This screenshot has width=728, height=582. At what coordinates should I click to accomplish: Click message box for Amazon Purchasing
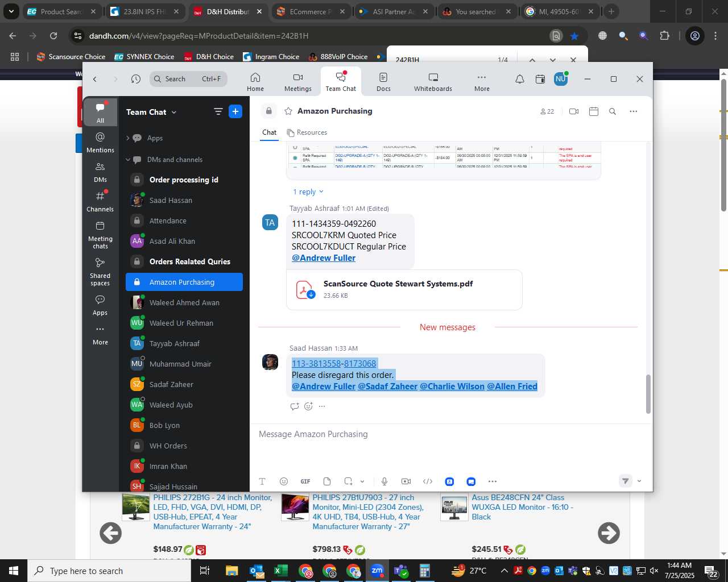450,434
